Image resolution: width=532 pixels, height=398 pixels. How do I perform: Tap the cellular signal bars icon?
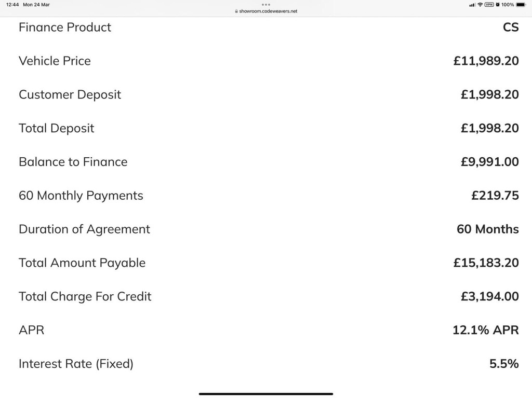pyautogui.click(x=472, y=5)
